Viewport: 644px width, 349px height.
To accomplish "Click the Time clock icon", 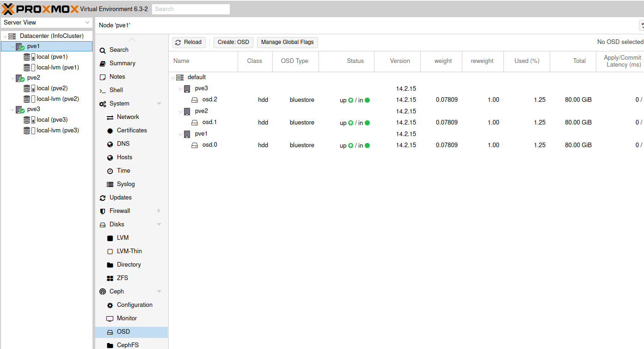I will point(110,171).
